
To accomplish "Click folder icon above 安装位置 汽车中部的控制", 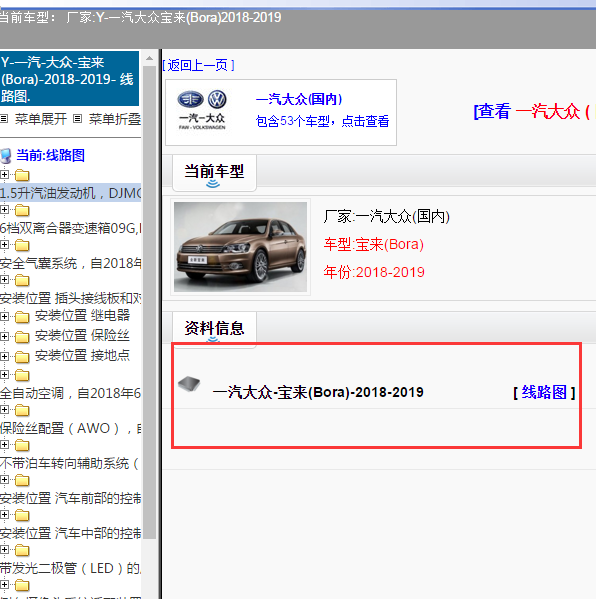I will [22, 515].
